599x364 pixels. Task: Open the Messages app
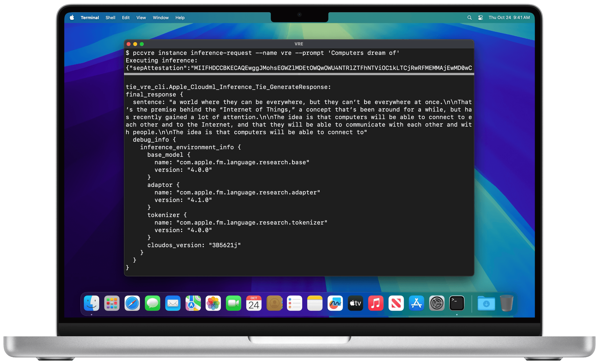[152, 303]
